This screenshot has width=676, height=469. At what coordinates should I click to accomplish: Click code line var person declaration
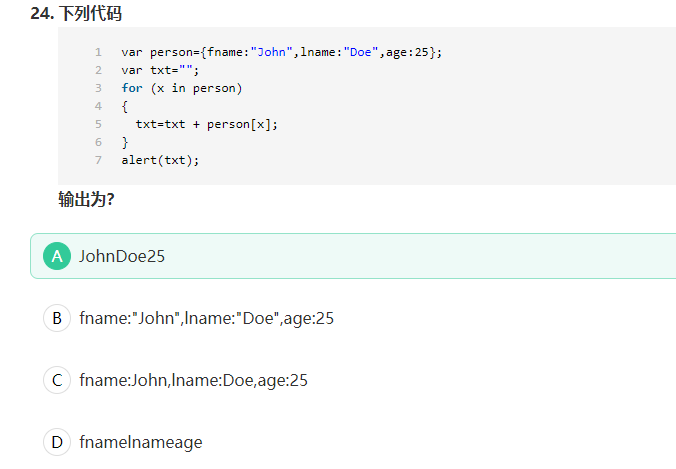click(282, 52)
